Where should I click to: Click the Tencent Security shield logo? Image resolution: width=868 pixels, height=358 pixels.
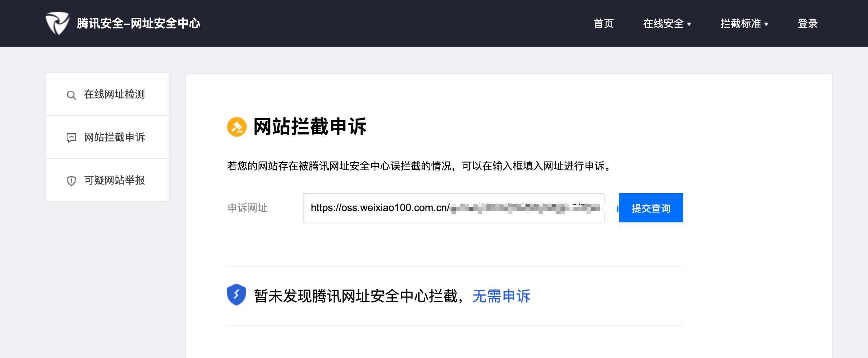coord(57,23)
